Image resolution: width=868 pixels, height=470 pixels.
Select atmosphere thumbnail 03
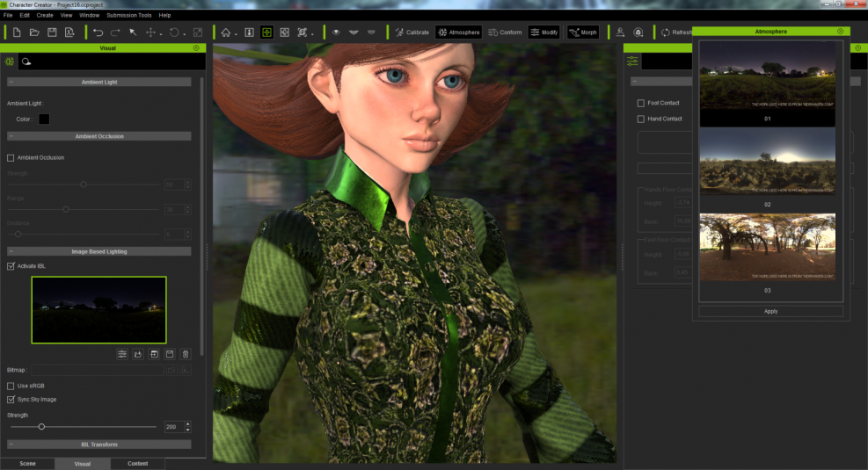coord(767,247)
